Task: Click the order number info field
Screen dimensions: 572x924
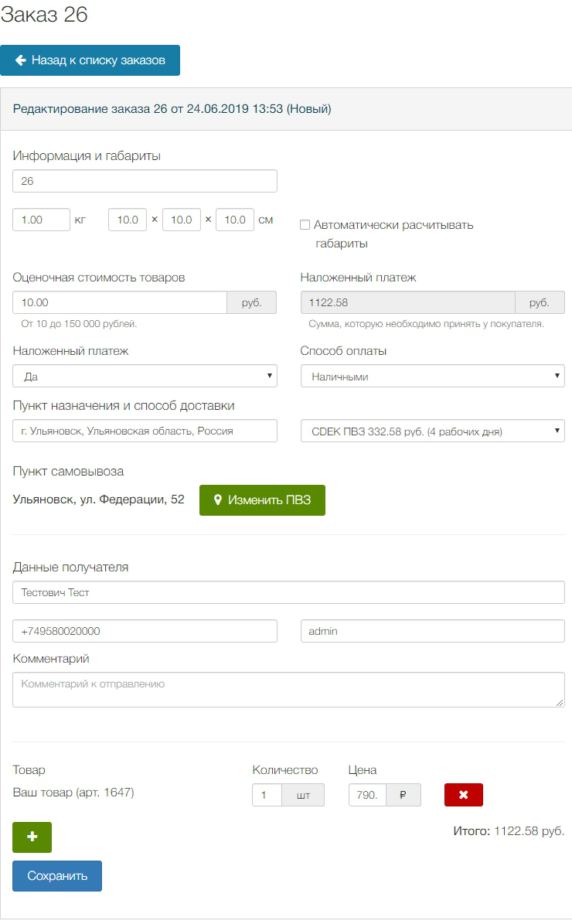Action: click(x=145, y=181)
